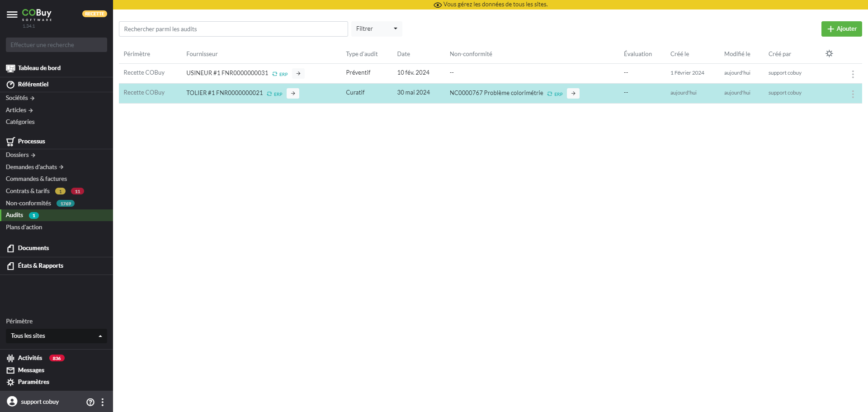Open the Tous les sites perimeter dropdown
Image resolution: width=868 pixels, height=412 pixels.
pos(56,336)
